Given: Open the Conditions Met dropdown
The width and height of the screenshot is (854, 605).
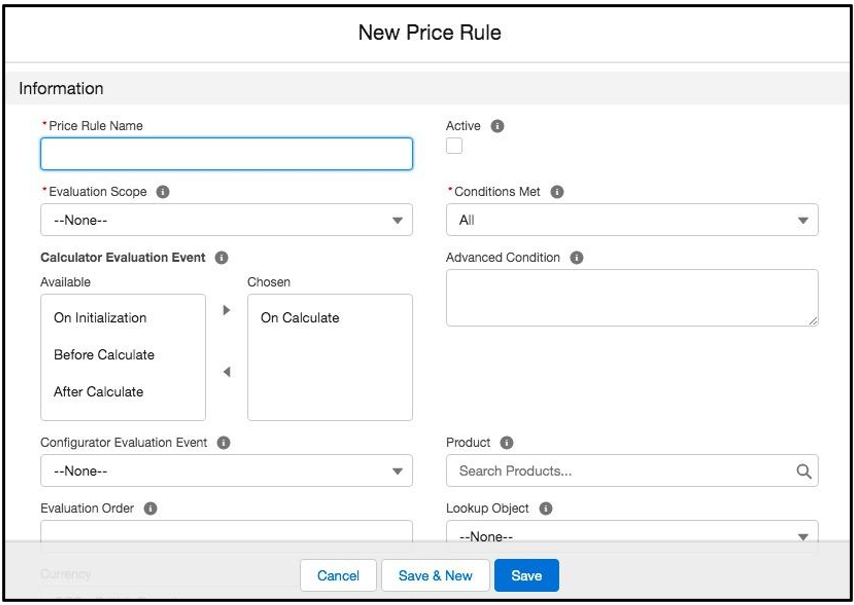Looking at the screenshot, I should click(x=632, y=220).
